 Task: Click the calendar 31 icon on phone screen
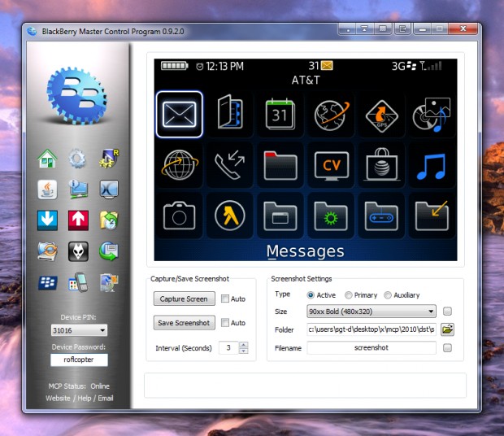point(280,114)
